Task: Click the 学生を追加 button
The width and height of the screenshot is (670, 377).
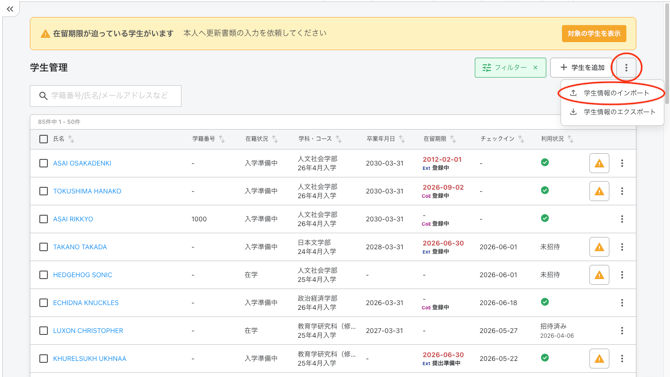Action: tap(582, 68)
